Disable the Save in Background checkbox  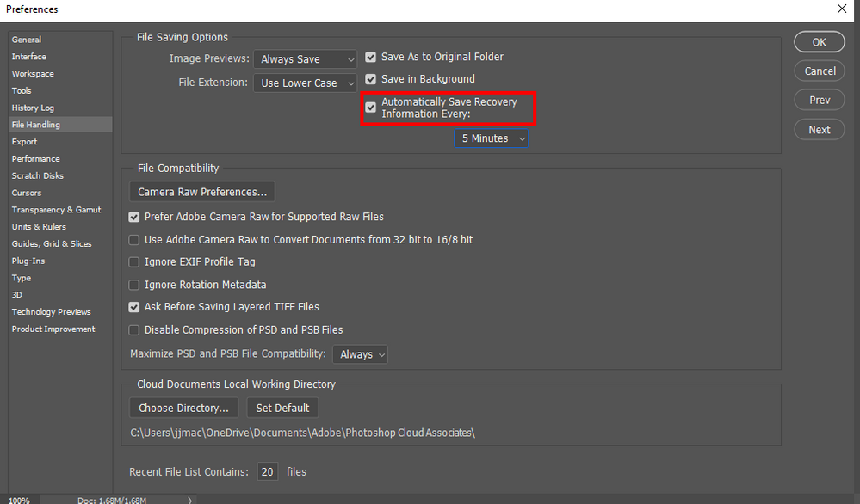371,80
